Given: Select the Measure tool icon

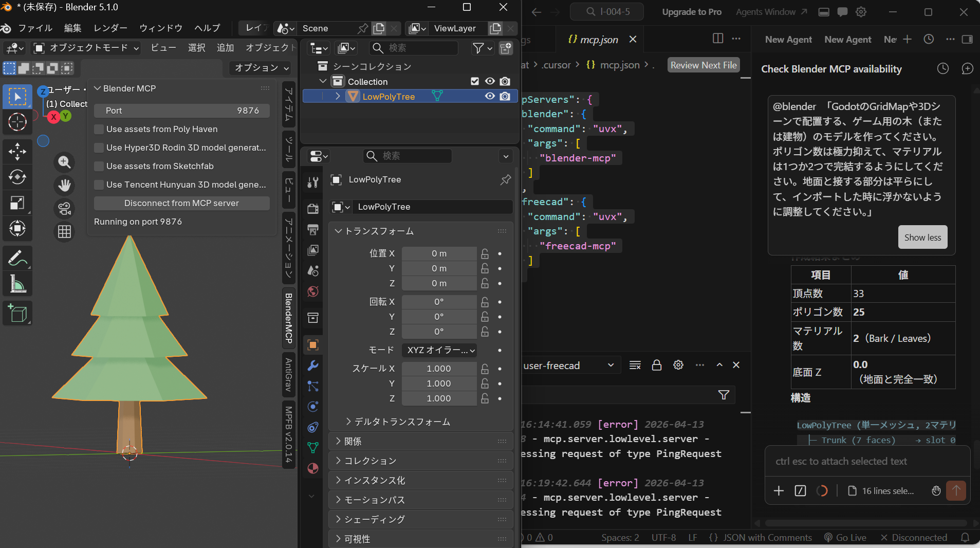Looking at the screenshot, I should click(17, 284).
